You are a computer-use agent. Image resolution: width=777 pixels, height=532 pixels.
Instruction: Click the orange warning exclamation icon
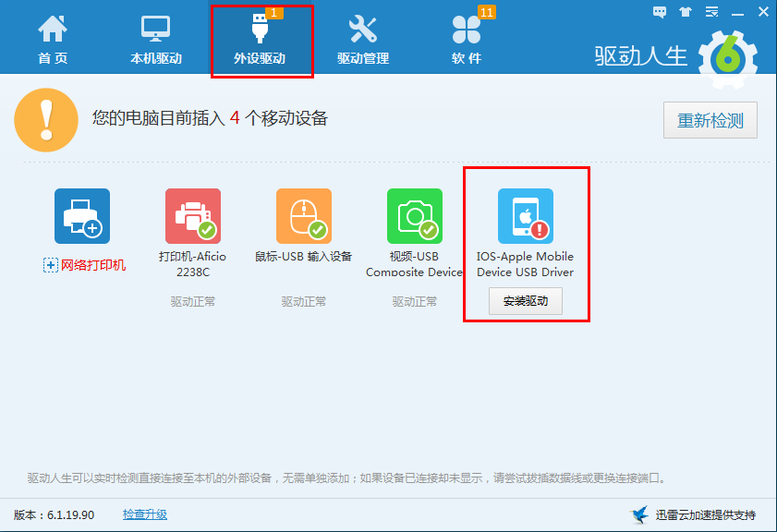pos(46,120)
